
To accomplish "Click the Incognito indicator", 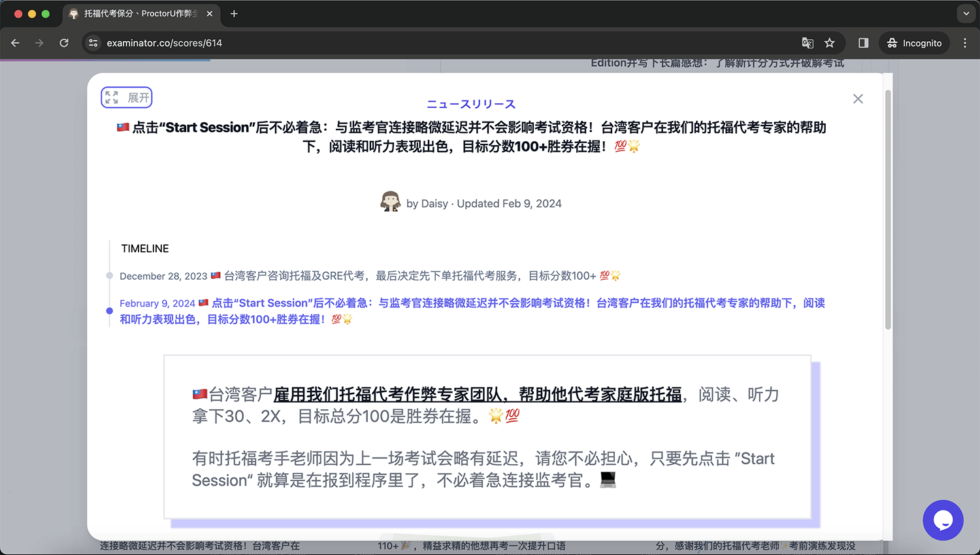I will [914, 43].
